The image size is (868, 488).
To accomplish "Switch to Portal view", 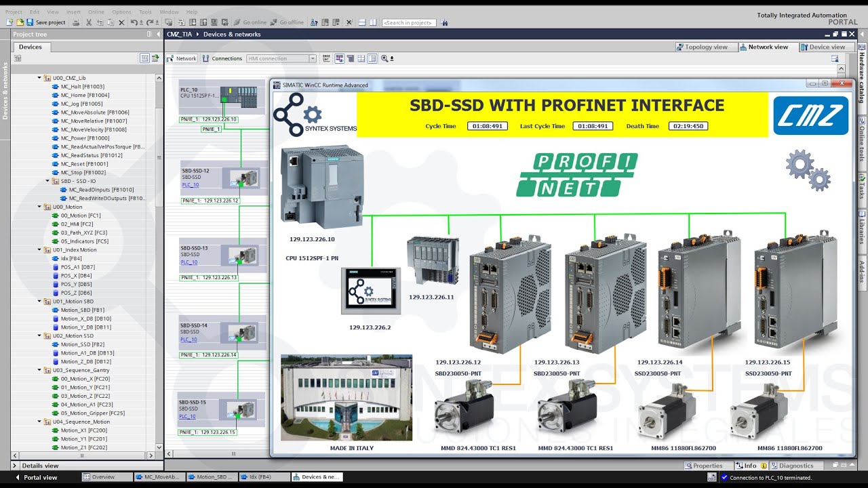I will (x=35, y=477).
